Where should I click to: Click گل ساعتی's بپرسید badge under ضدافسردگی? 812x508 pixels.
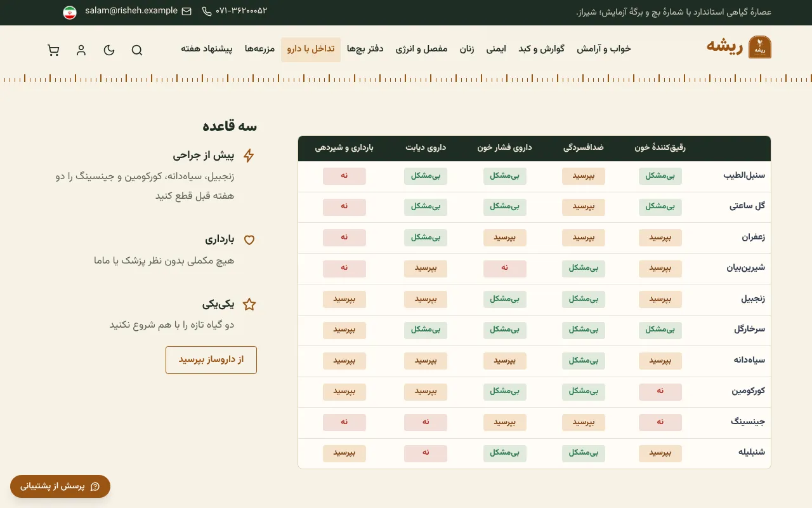[584, 207]
